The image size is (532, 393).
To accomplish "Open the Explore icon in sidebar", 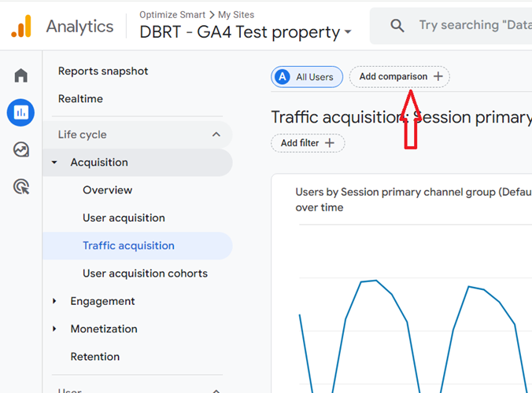I will click(x=21, y=149).
